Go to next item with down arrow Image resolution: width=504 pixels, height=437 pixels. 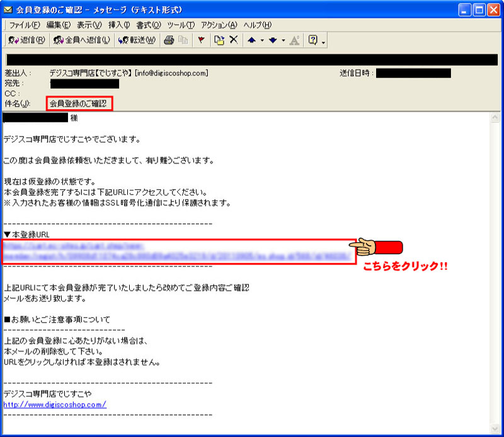[x=273, y=40]
